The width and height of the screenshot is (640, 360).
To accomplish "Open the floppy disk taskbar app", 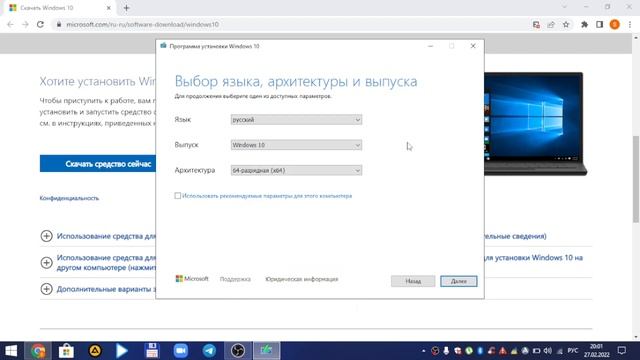I will point(152,351).
